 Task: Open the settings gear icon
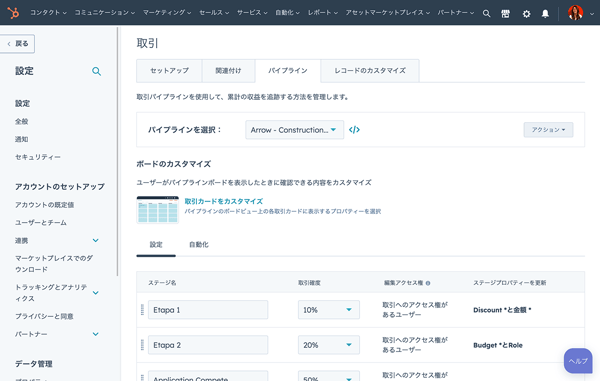(x=527, y=14)
